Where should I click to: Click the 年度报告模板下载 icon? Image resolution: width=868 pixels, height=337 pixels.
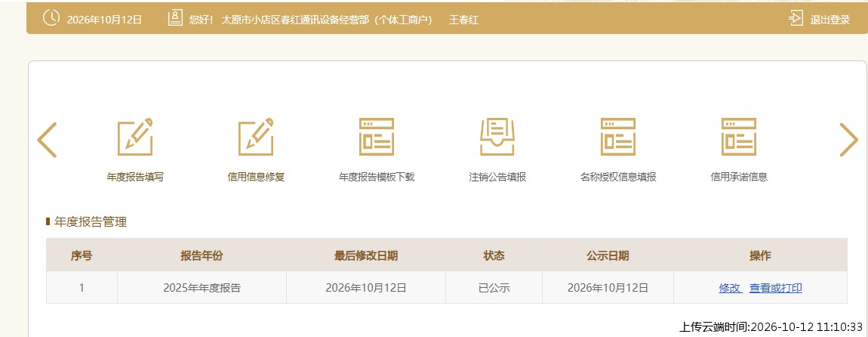click(x=377, y=137)
